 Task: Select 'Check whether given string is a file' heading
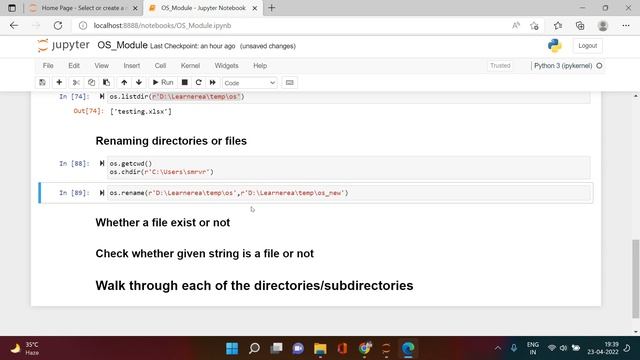204,253
